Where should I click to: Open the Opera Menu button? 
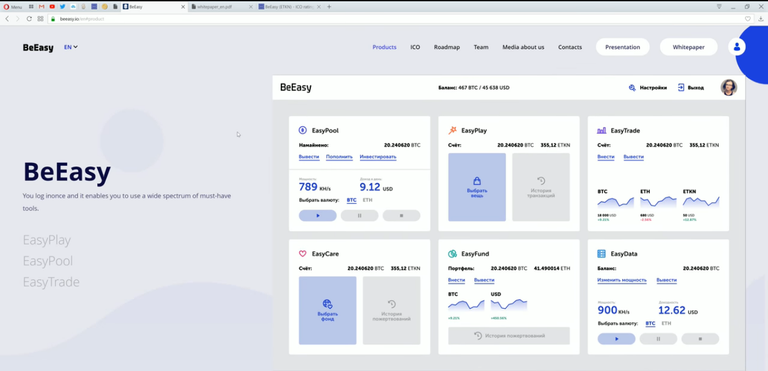pyautogui.click(x=13, y=7)
